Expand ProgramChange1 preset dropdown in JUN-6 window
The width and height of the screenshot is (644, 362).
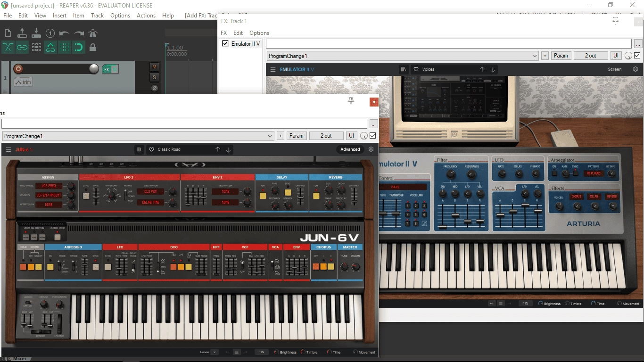click(x=270, y=136)
